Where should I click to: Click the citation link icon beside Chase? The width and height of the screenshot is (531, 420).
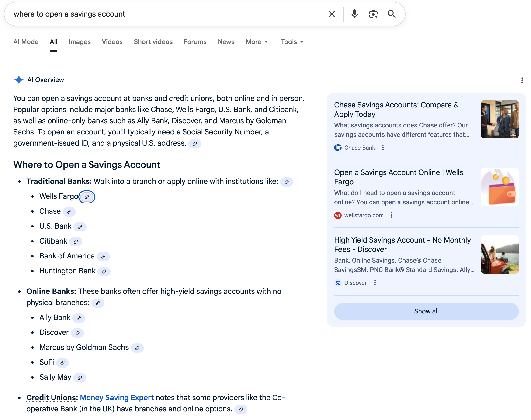pyautogui.click(x=69, y=212)
